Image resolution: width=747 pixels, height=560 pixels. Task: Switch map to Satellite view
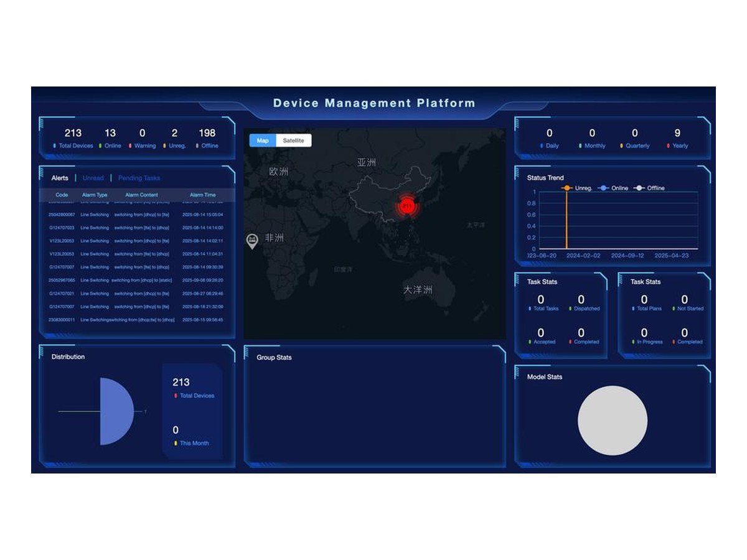pos(293,141)
